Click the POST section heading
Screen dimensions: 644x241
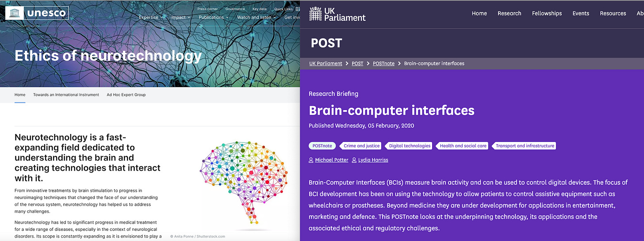[x=326, y=43]
